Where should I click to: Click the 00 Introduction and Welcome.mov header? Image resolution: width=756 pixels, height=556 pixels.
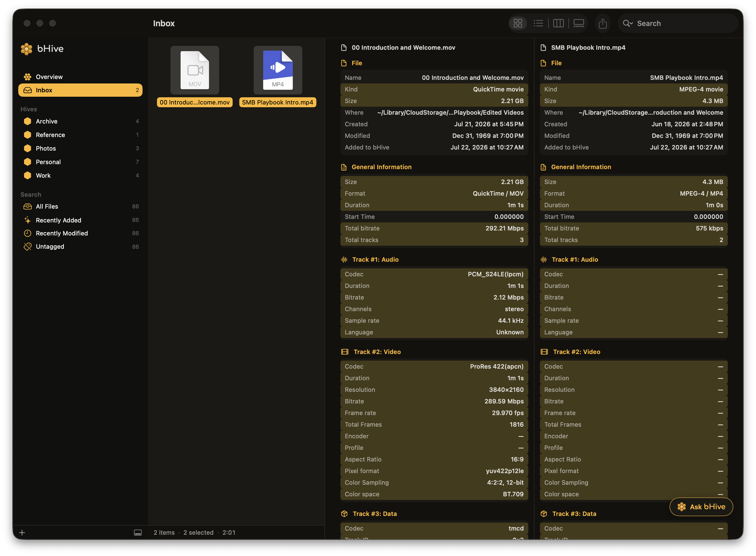[x=403, y=48]
